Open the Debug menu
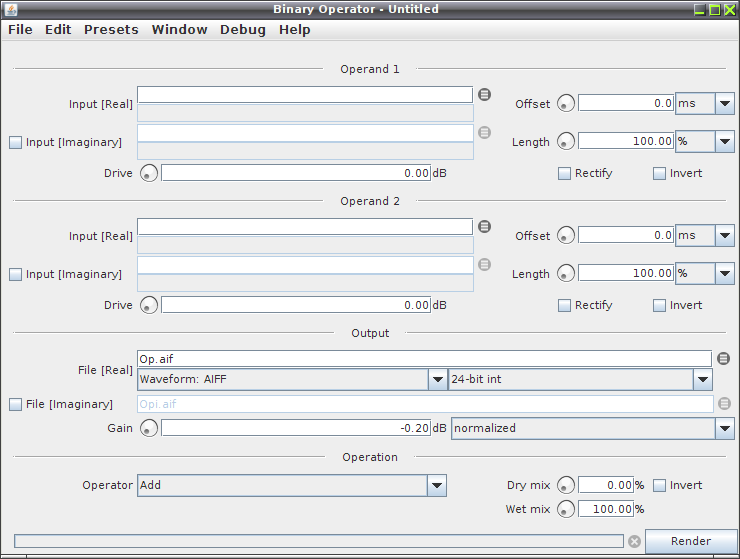This screenshot has height=559, width=740. (243, 29)
